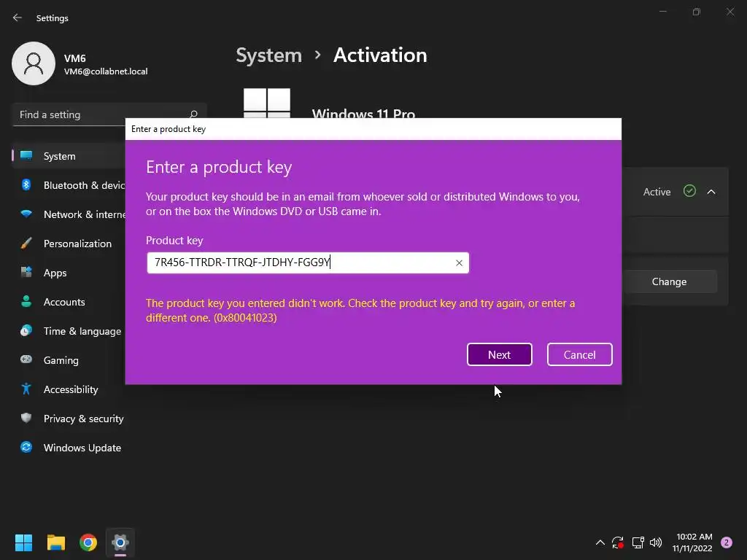The width and height of the screenshot is (747, 560).
Task: Open Accounts settings category
Action: point(69,302)
